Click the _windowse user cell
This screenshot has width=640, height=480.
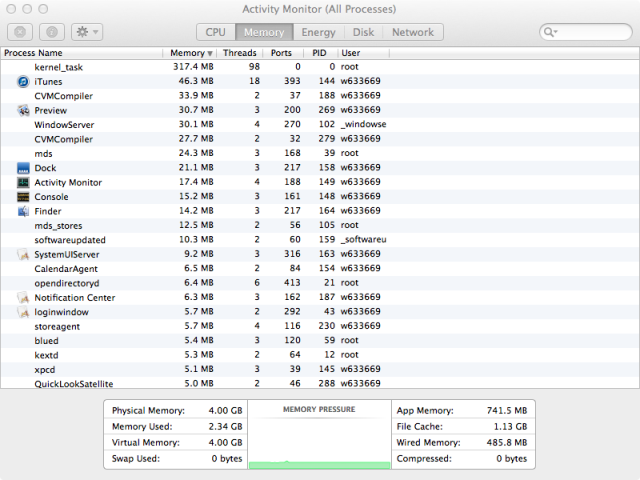pos(364,124)
